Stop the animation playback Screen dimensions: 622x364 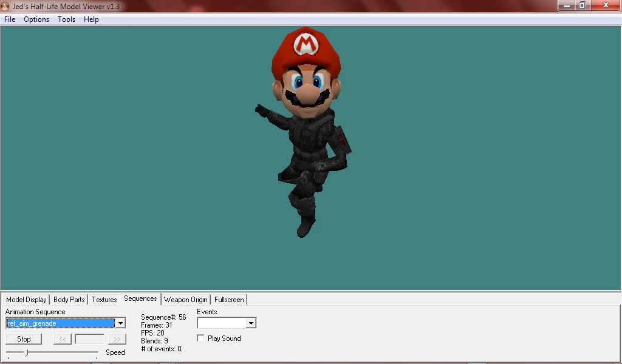pyautogui.click(x=24, y=339)
